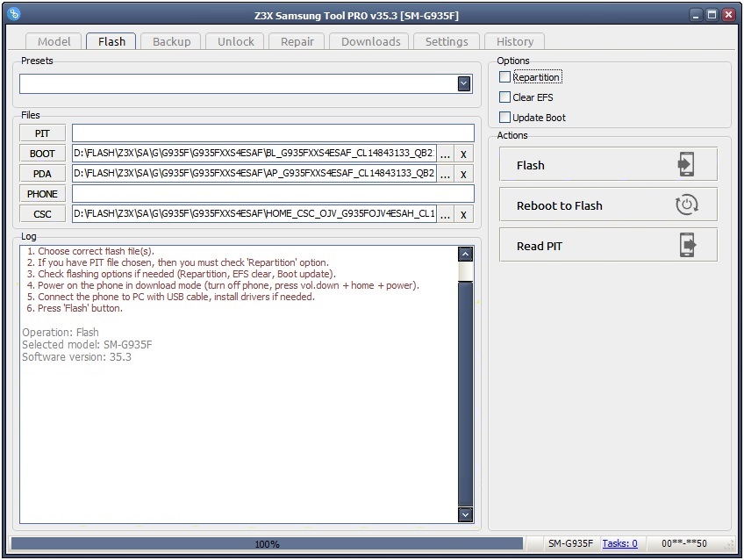Click the PIT file button

42,133
